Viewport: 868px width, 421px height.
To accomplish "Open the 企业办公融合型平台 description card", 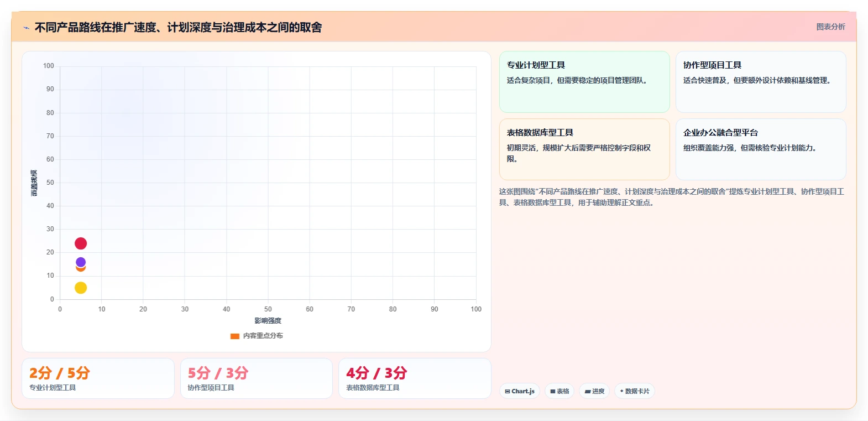I will [x=761, y=149].
